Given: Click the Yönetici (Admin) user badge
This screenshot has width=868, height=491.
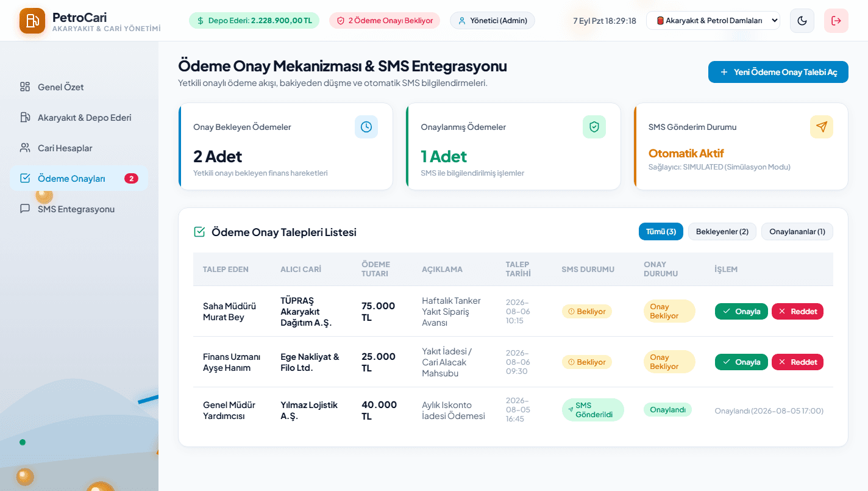Looking at the screenshot, I should tap(493, 21).
